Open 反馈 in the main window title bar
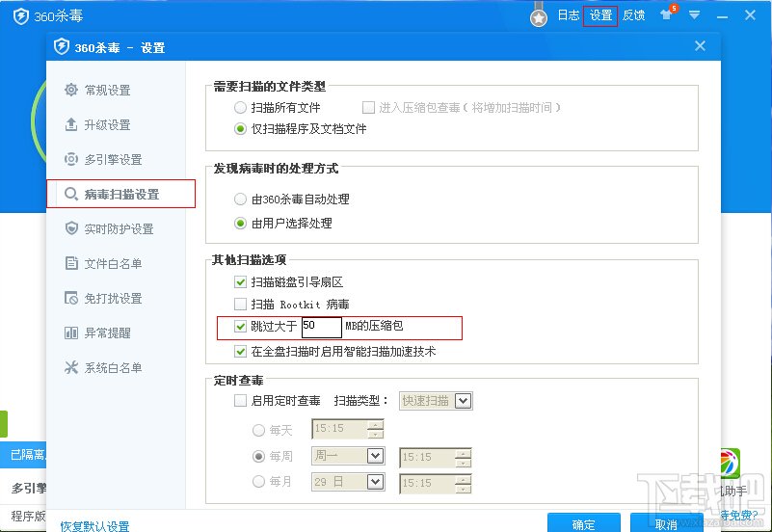This screenshot has width=772, height=532. pyautogui.click(x=633, y=15)
